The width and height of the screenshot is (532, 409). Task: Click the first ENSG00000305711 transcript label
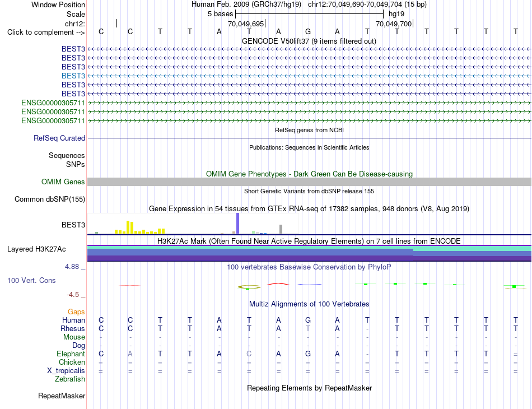[53, 103]
